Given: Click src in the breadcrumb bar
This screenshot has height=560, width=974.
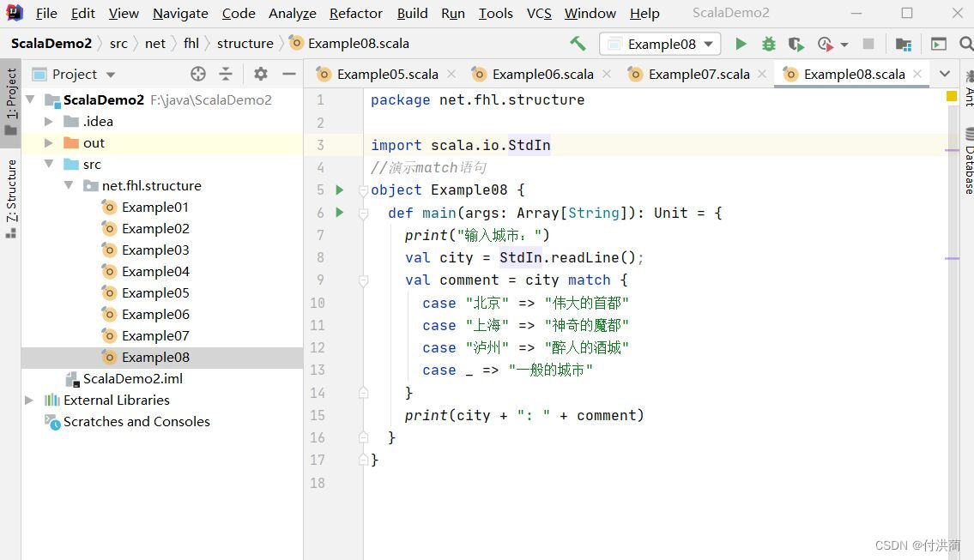Looking at the screenshot, I should (x=118, y=44).
